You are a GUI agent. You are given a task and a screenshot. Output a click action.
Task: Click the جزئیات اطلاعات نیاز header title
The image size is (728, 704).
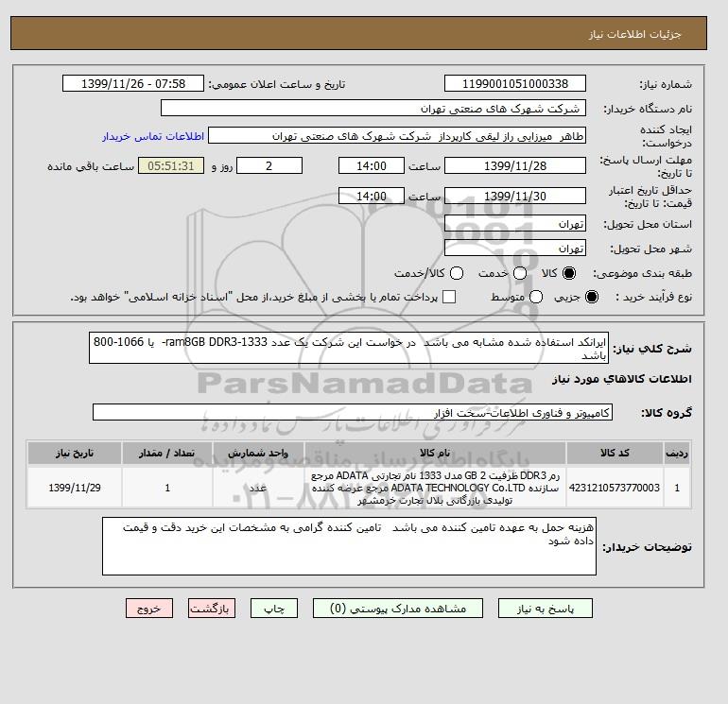(634, 34)
